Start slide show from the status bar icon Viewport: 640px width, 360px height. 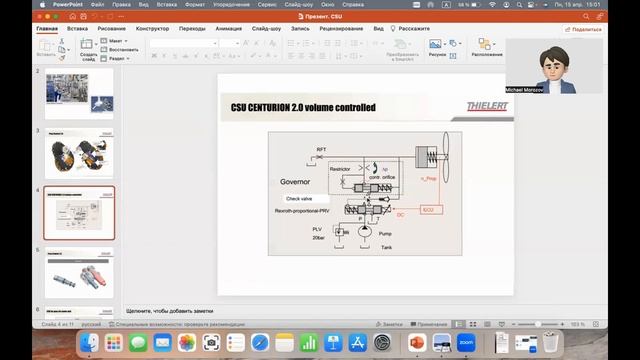coord(502,324)
